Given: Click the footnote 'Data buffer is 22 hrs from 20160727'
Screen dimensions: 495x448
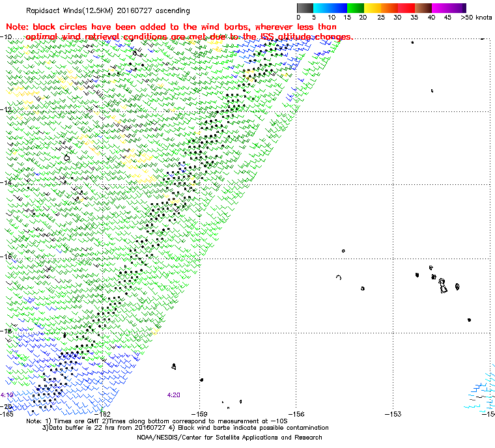Looking at the screenshot, I should click(107, 428).
